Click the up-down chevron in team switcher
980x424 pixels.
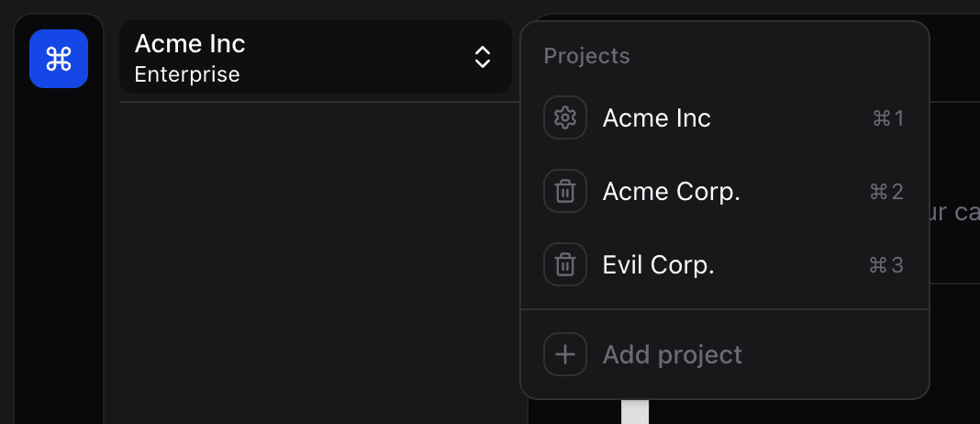(483, 58)
